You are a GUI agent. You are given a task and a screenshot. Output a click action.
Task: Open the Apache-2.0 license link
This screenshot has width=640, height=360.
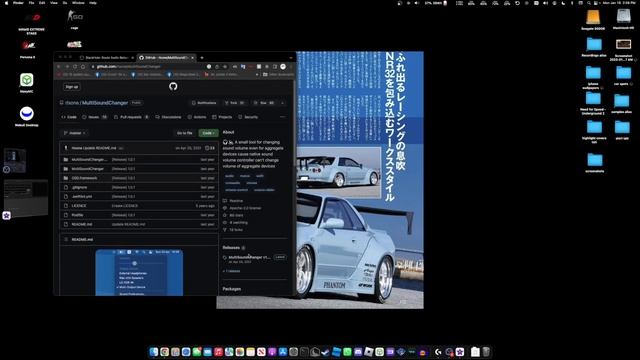point(242,208)
